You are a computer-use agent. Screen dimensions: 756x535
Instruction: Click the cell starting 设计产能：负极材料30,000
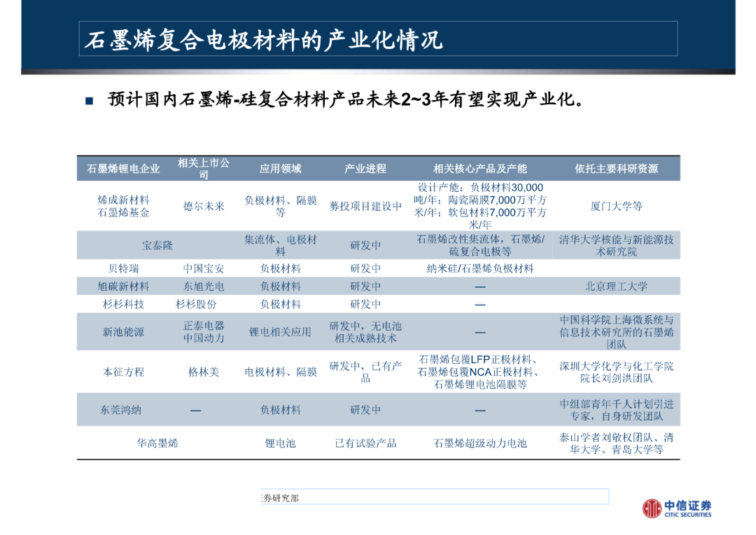click(x=479, y=206)
